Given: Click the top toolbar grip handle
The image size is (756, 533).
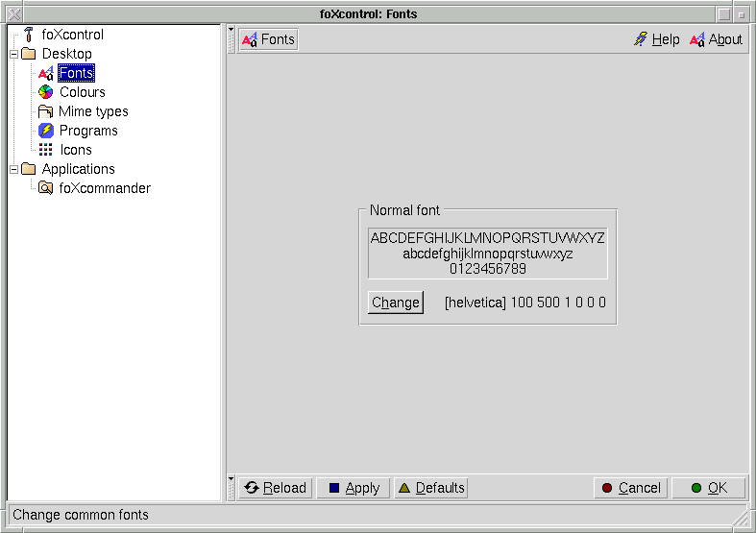Looking at the screenshot, I should point(231,39).
